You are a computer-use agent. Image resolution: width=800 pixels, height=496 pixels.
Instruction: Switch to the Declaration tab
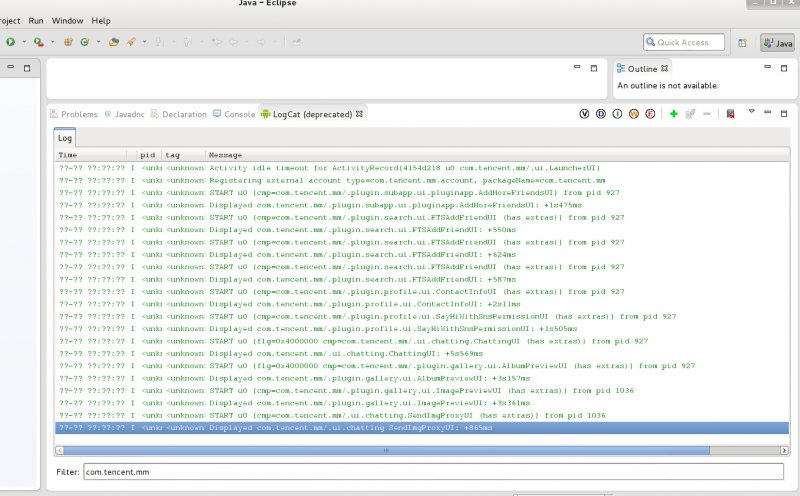click(179, 114)
